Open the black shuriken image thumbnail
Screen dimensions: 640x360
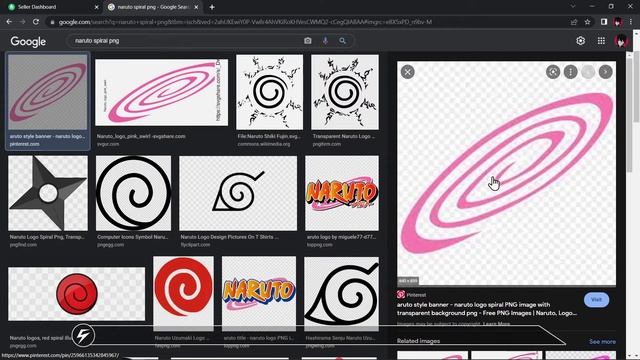[48, 193]
